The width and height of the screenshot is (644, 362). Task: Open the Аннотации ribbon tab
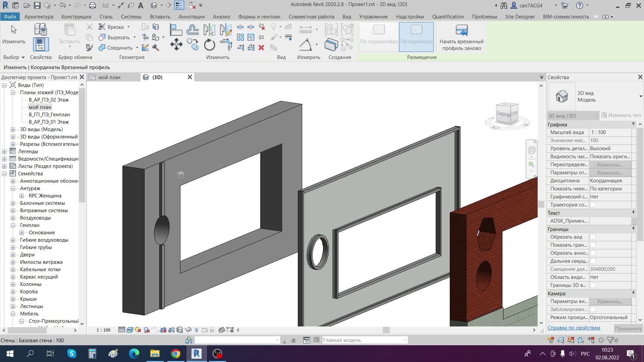point(192,16)
